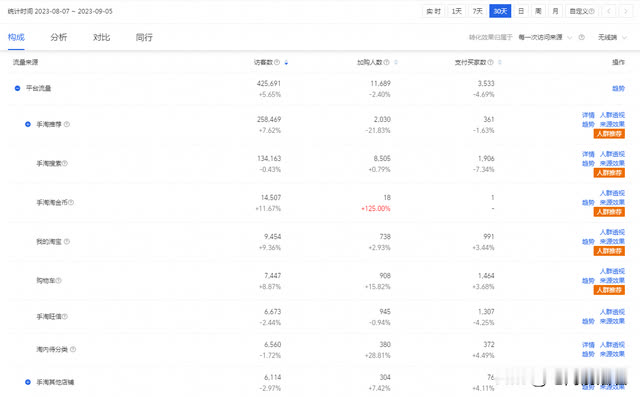Click orange 人群推荐 button for 手淘推荐
The image size is (640, 397).
click(609, 133)
